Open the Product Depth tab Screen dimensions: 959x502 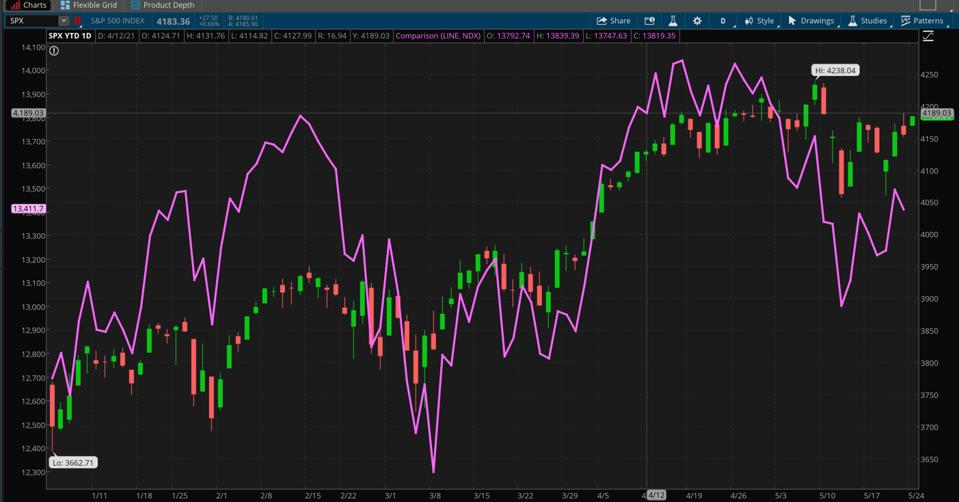coord(164,5)
